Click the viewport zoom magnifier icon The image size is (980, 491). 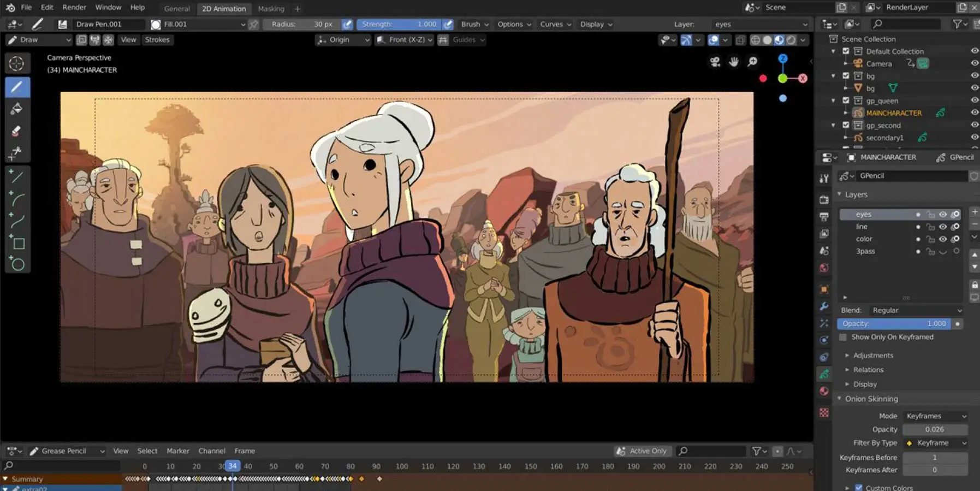tap(752, 62)
